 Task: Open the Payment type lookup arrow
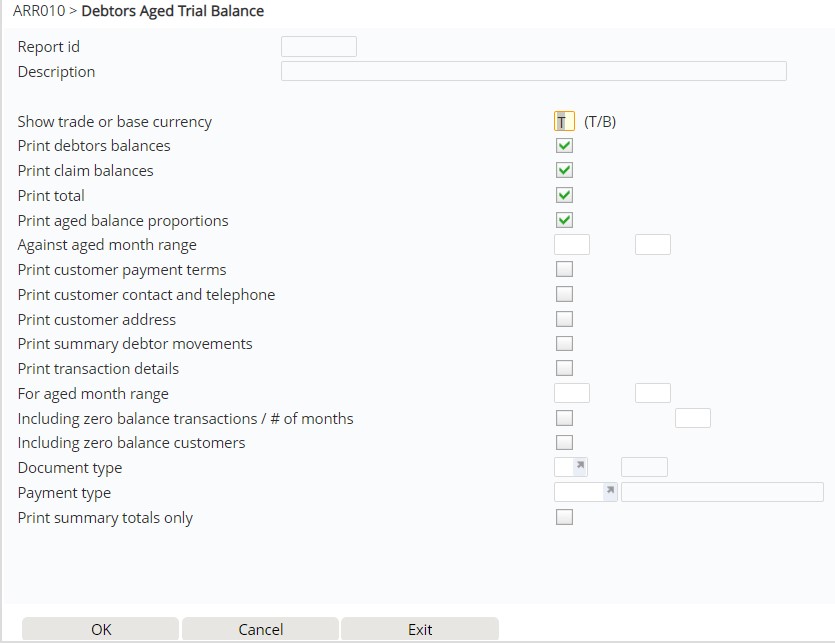pos(610,492)
